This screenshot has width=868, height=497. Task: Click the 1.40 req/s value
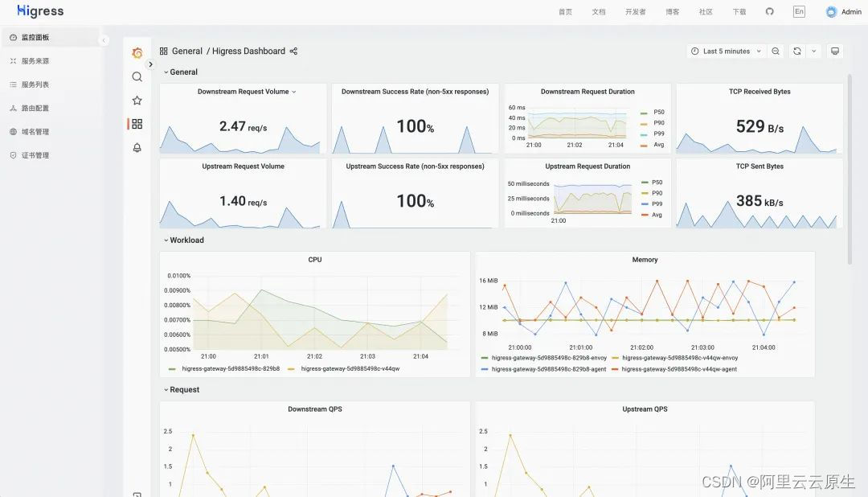point(243,201)
